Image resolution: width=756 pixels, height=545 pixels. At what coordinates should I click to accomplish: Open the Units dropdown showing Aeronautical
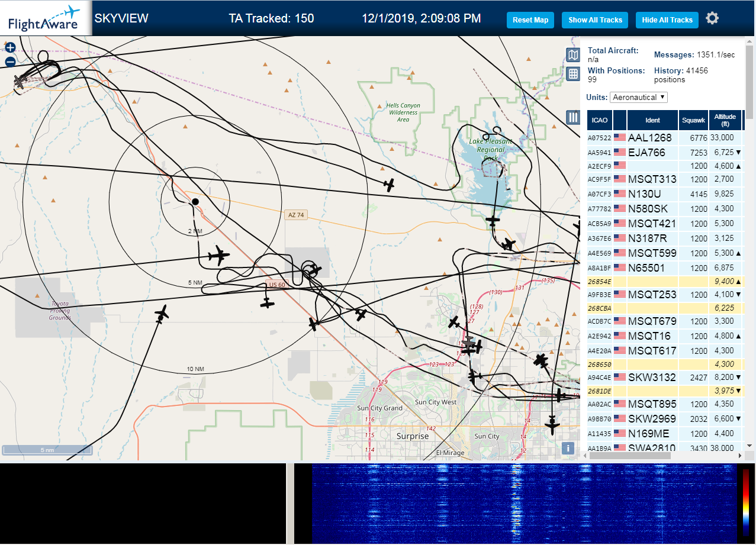[639, 97]
